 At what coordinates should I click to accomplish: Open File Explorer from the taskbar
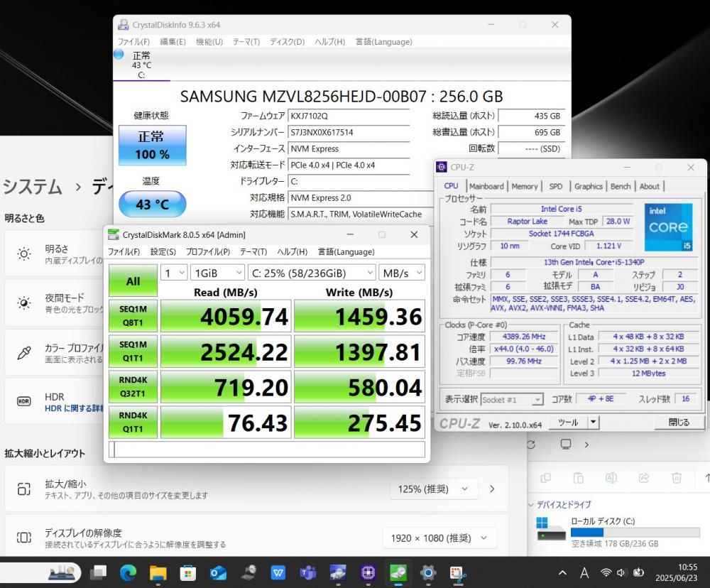point(158,573)
